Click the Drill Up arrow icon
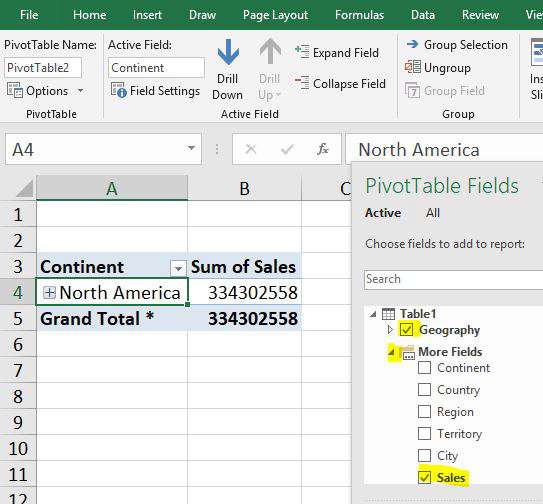This screenshot has height=504, width=543. click(270, 52)
